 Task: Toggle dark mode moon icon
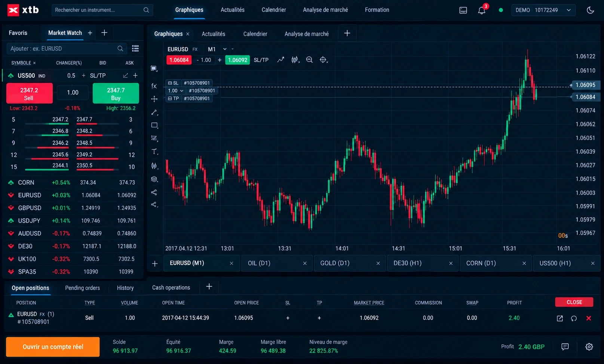591,10
